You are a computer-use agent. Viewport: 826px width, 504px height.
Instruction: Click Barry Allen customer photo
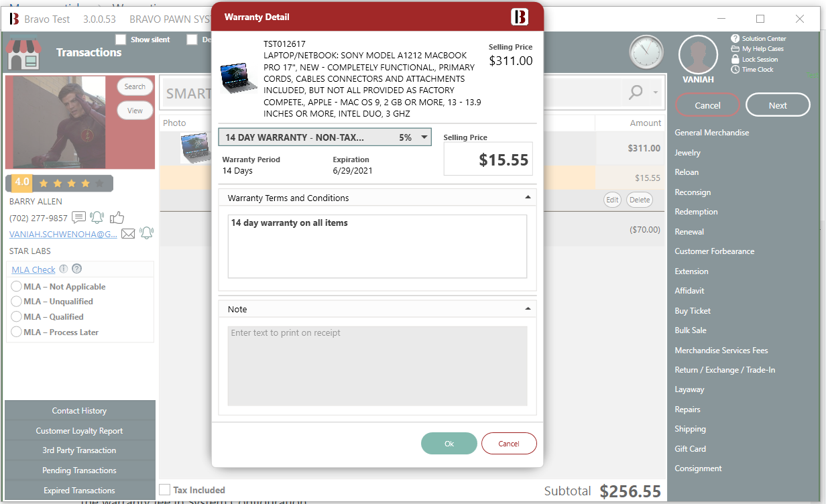(56, 122)
